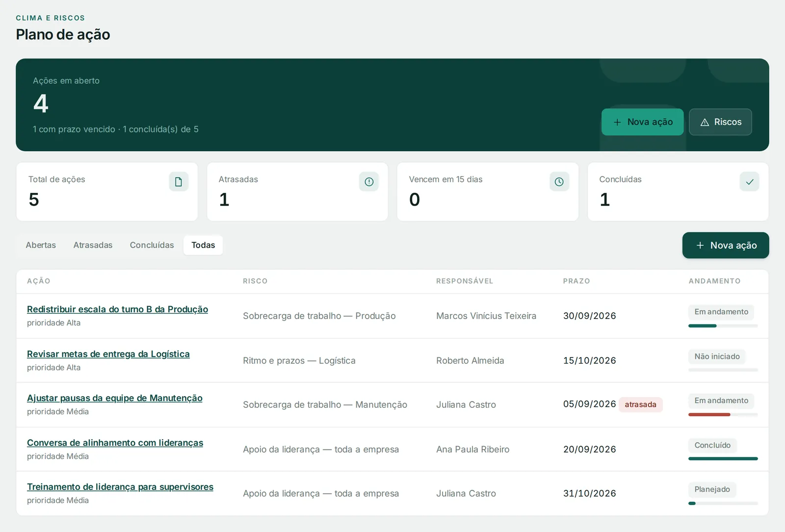Select the Todas tab
The height and width of the screenshot is (532, 785).
(x=203, y=245)
